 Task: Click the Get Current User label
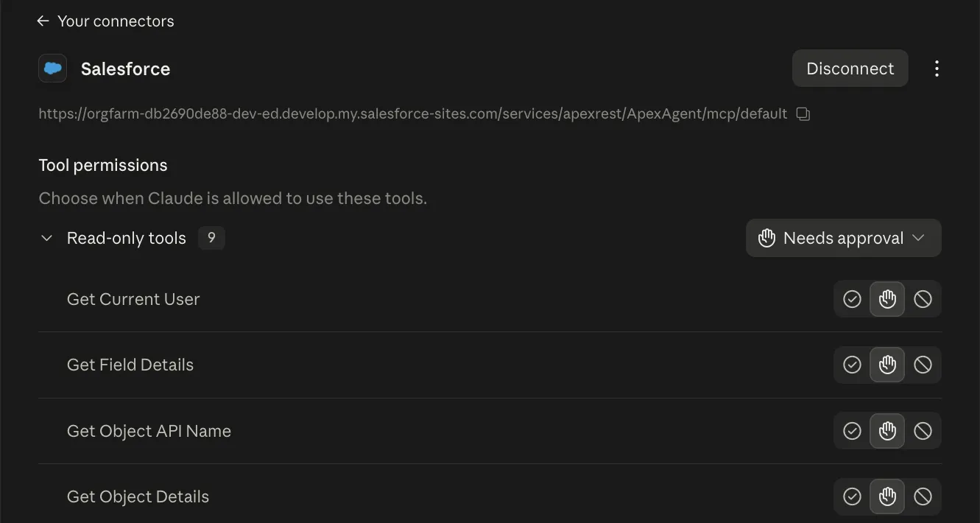133,299
